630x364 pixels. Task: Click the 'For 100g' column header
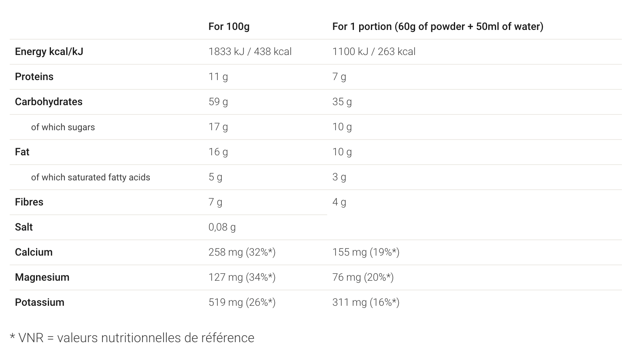pos(229,27)
